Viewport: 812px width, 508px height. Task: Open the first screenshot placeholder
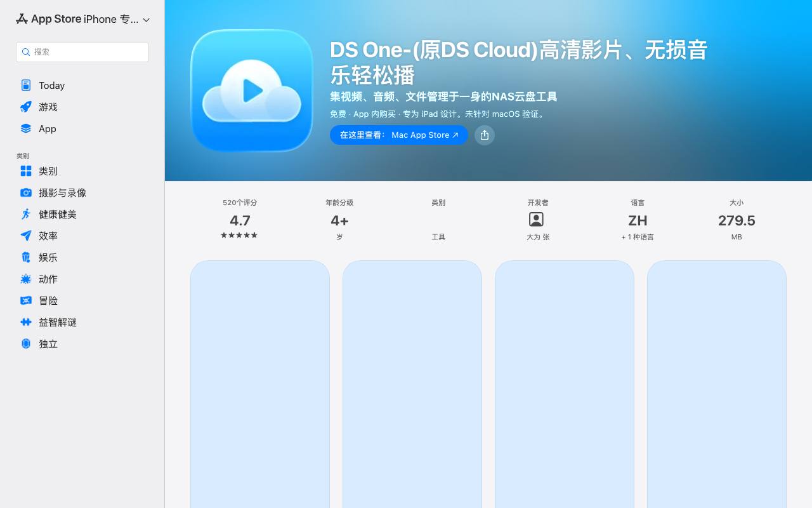(x=260, y=384)
